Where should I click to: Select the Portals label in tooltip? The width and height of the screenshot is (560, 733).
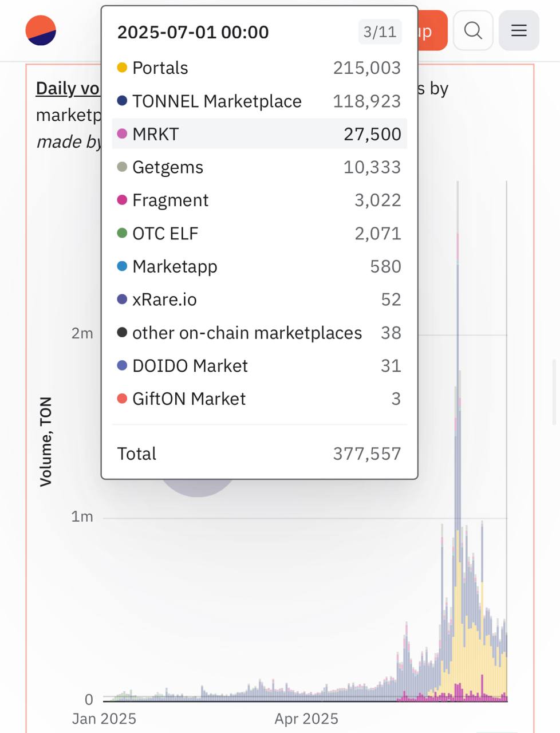click(160, 68)
